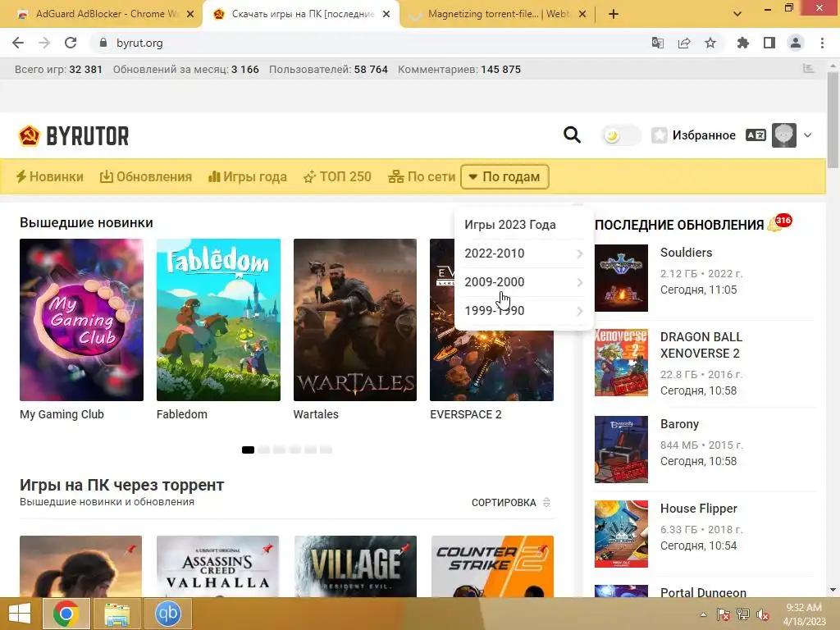Open House Flipper title link
The height and width of the screenshot is (630, 840).
pos(699,509)
